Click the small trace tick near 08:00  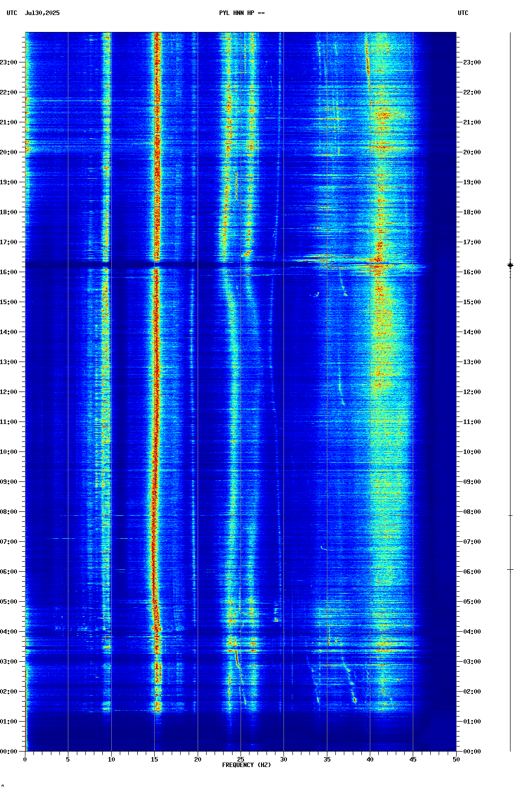coord(510,515)
